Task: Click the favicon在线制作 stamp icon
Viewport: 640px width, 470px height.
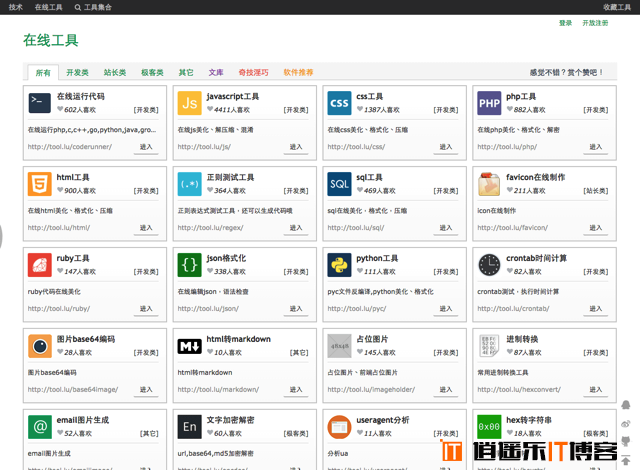Action: pyautogui.click(x=489, y=184)
